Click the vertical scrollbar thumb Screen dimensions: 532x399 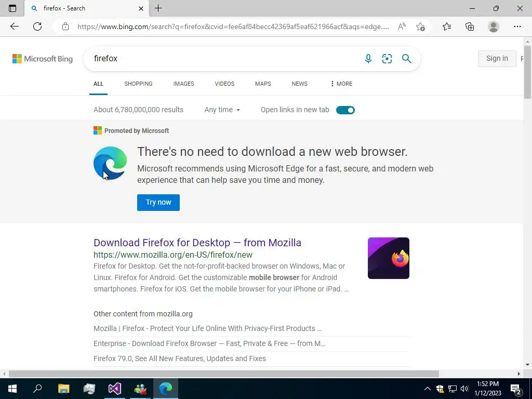click(x=528, y=72)
